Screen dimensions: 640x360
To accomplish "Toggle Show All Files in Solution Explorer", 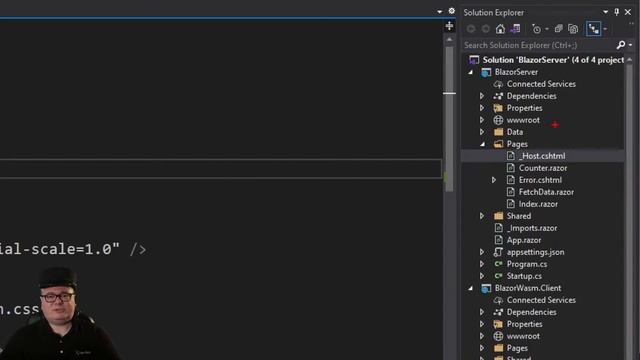I will [x=573, y=29].
